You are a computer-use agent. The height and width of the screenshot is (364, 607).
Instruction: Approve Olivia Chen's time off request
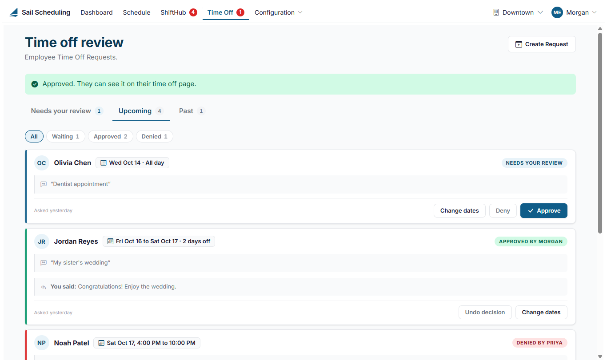pyautogui.click(x=544, y=211)
